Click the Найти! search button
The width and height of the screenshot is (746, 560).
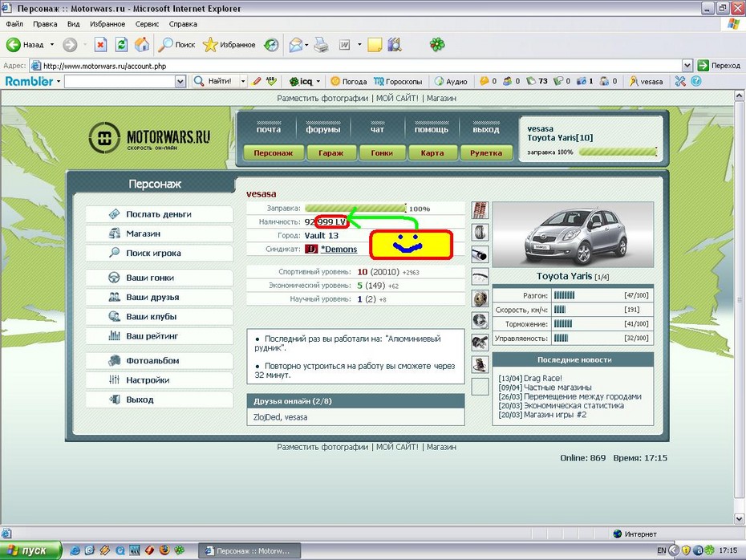click(213, 81)
